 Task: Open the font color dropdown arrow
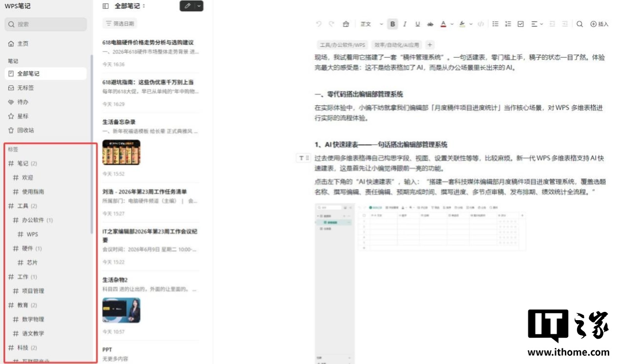pos(452,24)
